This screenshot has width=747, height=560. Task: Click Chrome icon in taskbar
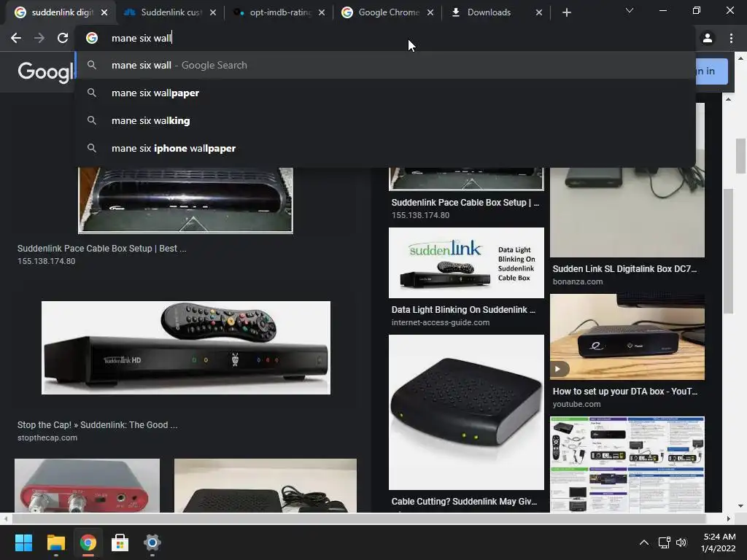88,542
